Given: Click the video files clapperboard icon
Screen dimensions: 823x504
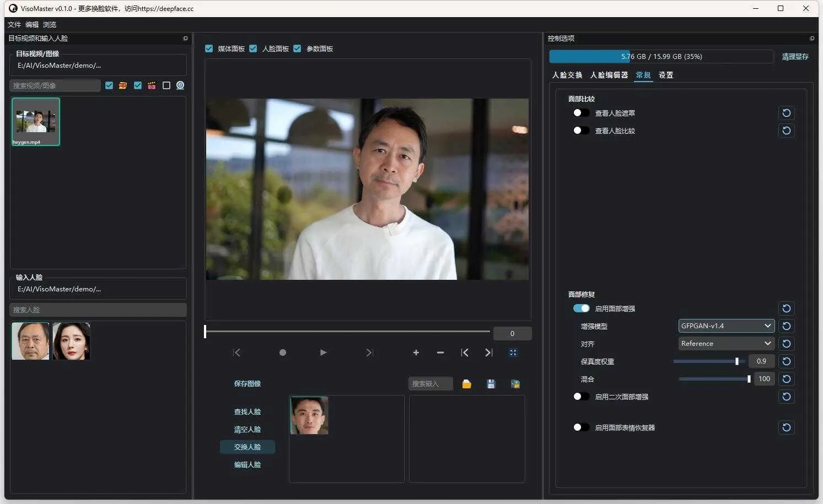Looking at the screenshot, I should (152, 85).
